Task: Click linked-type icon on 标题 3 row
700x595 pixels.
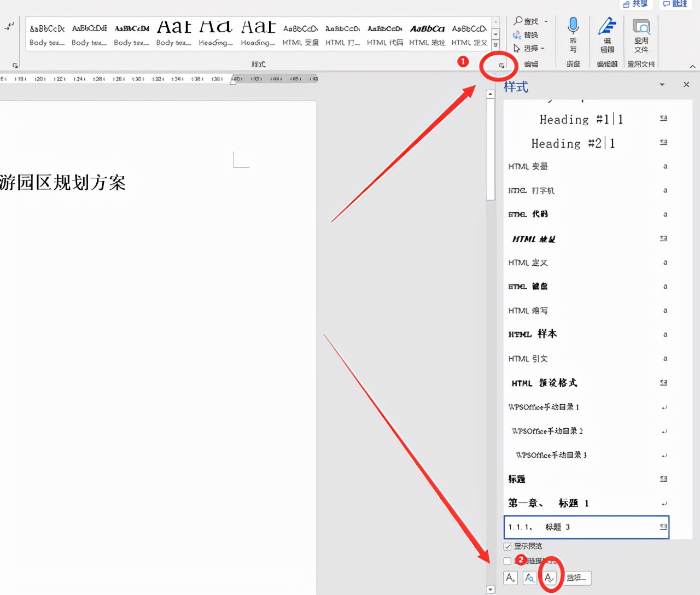Action: pyautogui.click(x=663, y=527)
